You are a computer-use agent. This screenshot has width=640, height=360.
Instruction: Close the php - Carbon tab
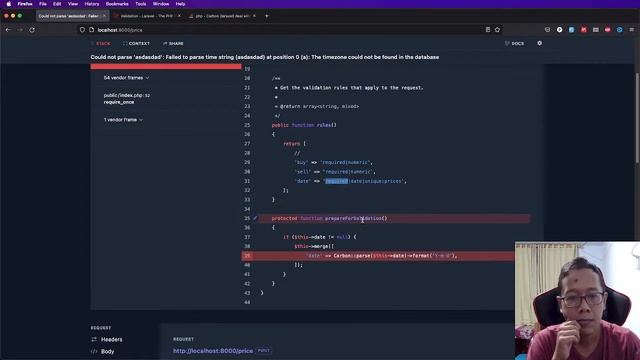point(254,16)
